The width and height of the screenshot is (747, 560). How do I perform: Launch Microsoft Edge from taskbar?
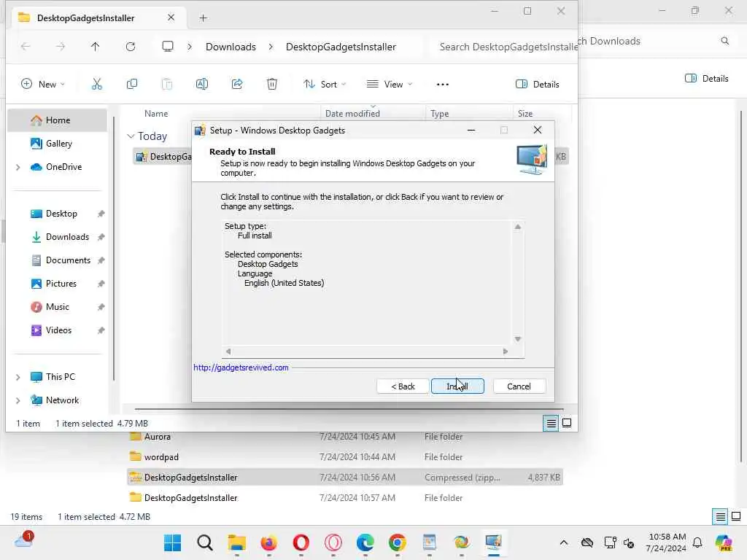[365, 542]
